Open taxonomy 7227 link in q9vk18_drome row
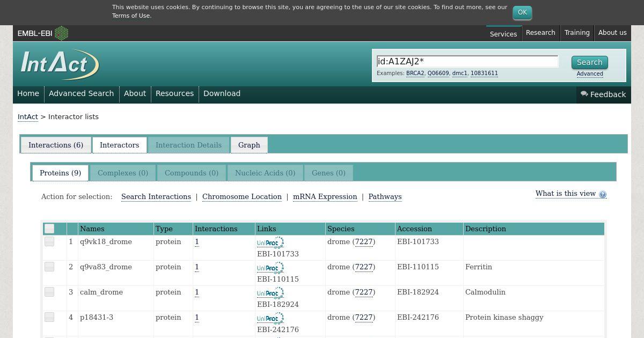The image size is (644, 338). click(x=364, y=241)
